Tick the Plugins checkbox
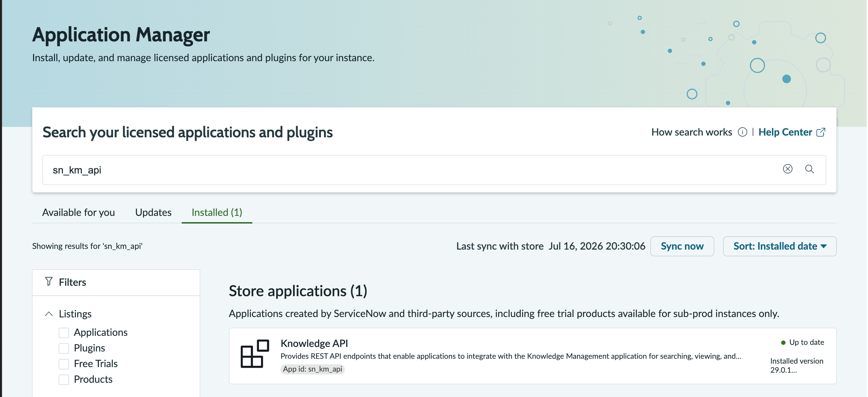The image size is (868, 397). pos(64,348)
